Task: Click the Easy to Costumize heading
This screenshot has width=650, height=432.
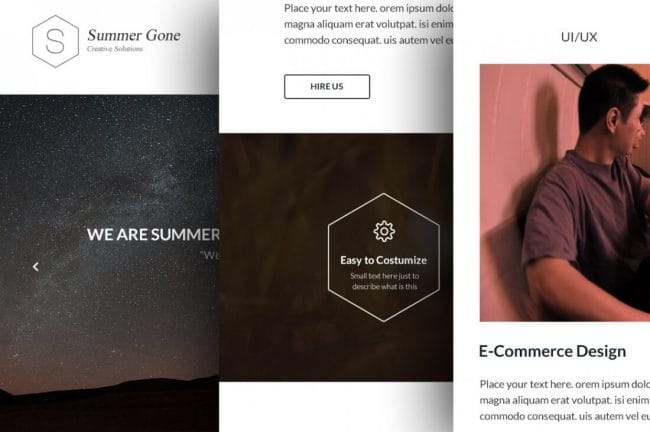Action: pos(383,260)
